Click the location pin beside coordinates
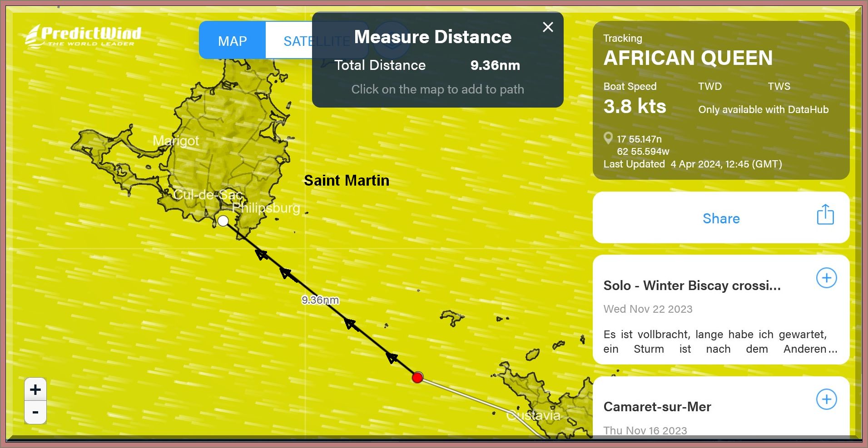Image resolution: width=868 pixels, height=448 pixels. tap(608, 138)
